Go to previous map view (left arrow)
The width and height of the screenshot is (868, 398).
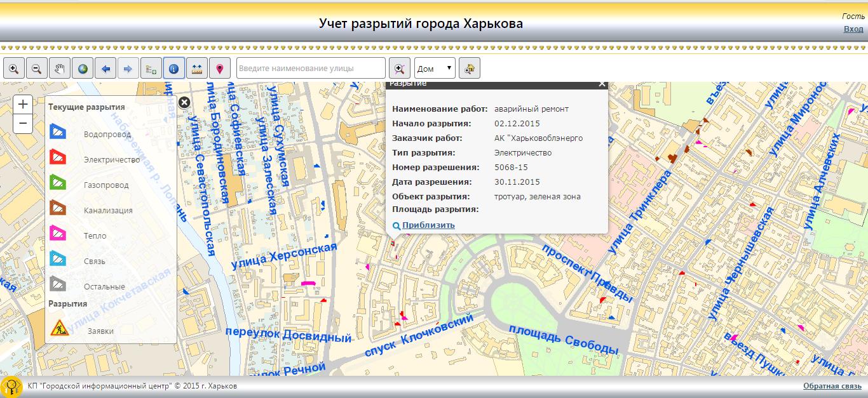click(x=105, y=68)
